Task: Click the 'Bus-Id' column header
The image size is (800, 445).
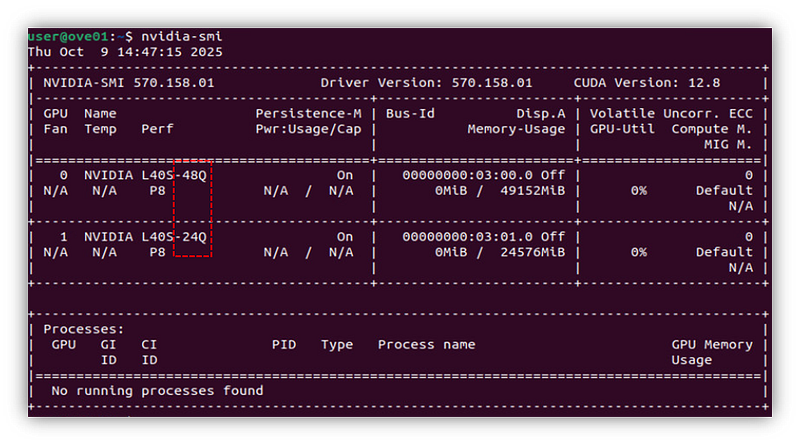Action: pyautogui.click(x=410, y=113)
